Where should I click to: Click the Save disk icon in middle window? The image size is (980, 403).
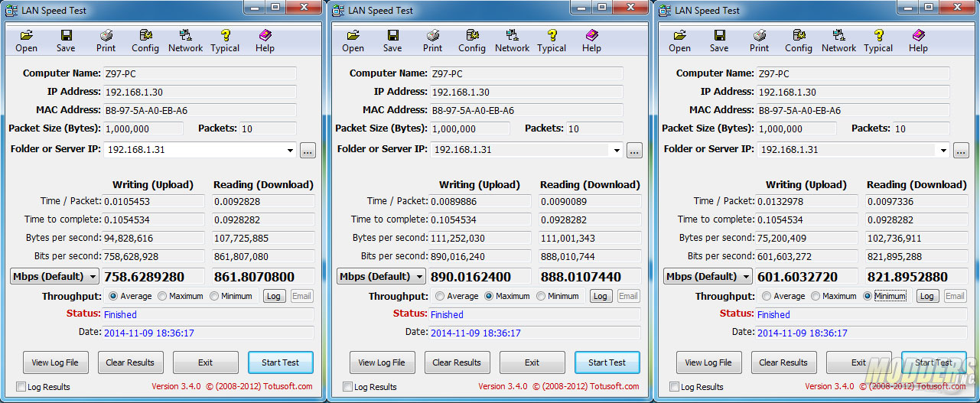click(x=392, y=35)
